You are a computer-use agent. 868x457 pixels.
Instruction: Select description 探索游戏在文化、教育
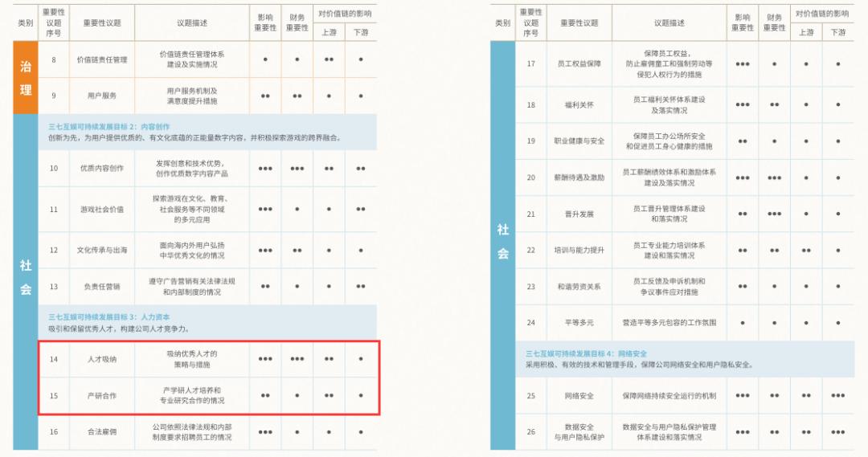(x=192, y=209)
